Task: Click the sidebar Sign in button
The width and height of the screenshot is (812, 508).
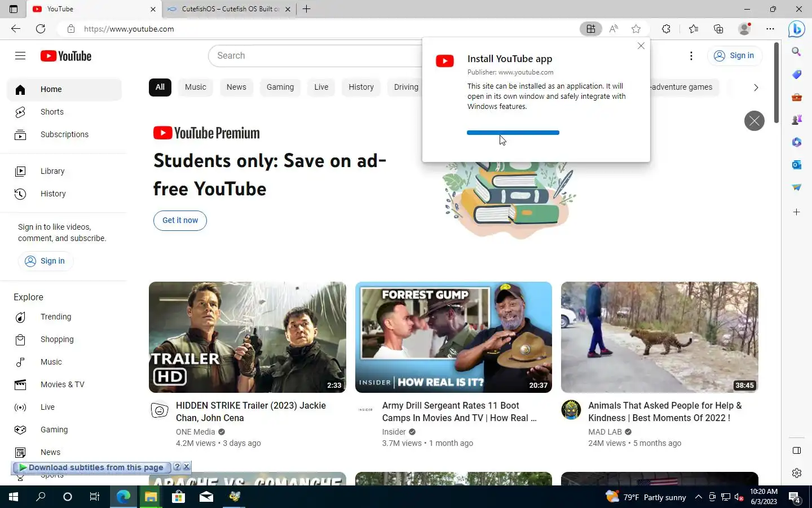Action: pyautogui.click(x=45, y=261)
